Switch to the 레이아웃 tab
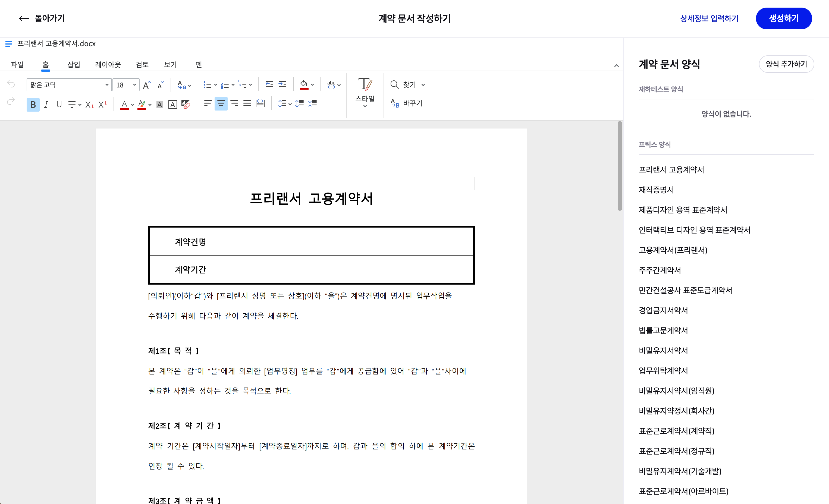This screenshot has height=504, width=829. 108,64
